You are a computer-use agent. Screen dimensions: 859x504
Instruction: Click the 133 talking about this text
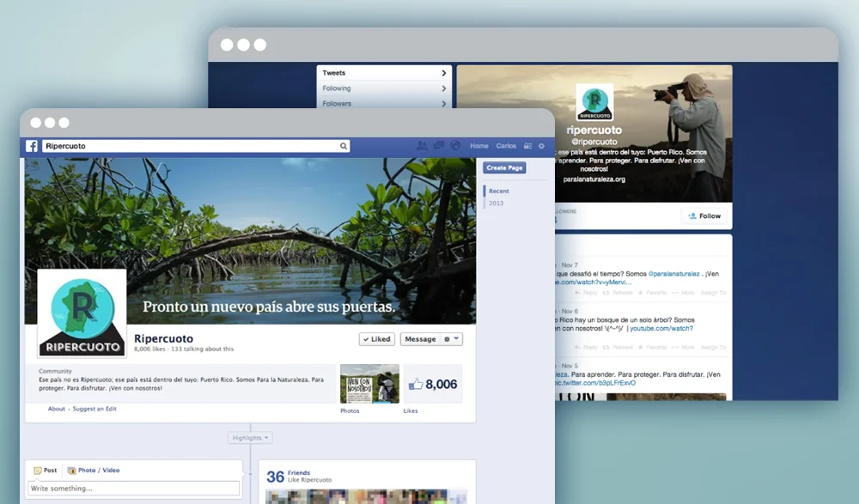[202, 349]
